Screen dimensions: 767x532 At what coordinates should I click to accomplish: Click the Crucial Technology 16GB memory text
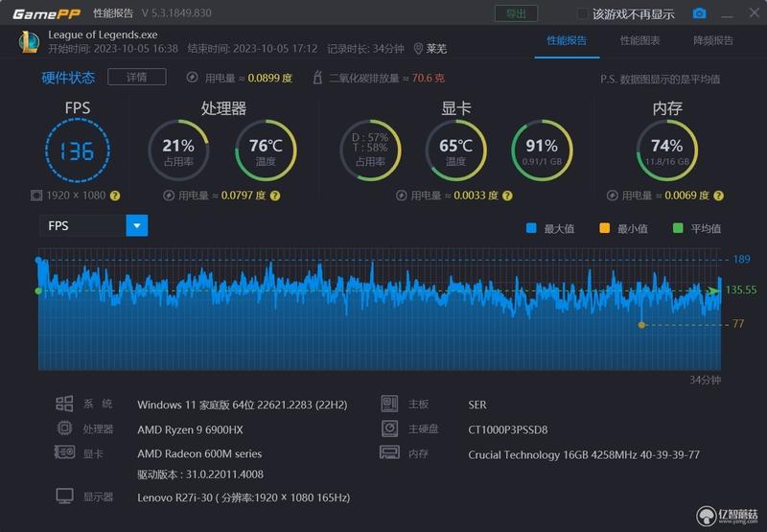584,454
